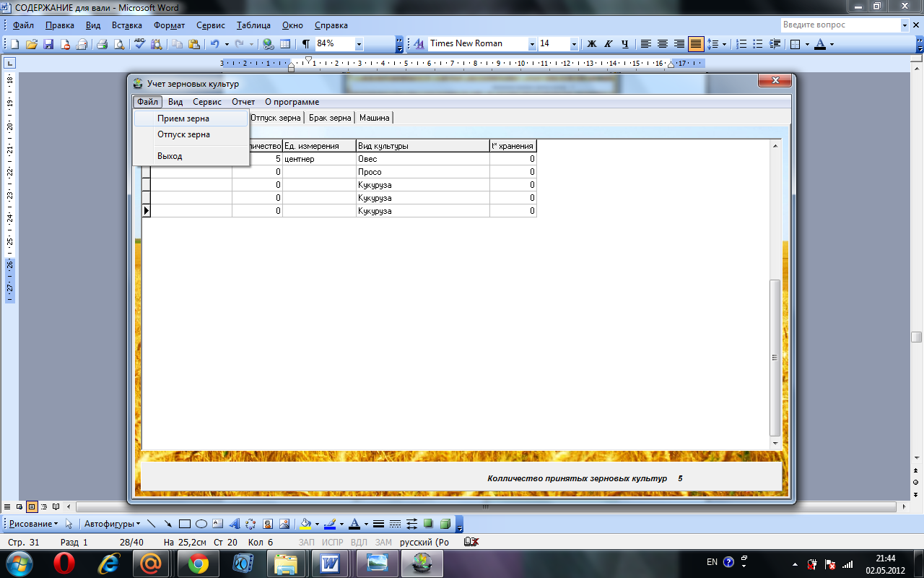This screenshot has height=578, width=924.
Task: Click the fill color bucket icon on drawing toolbar
Action: 305,524
